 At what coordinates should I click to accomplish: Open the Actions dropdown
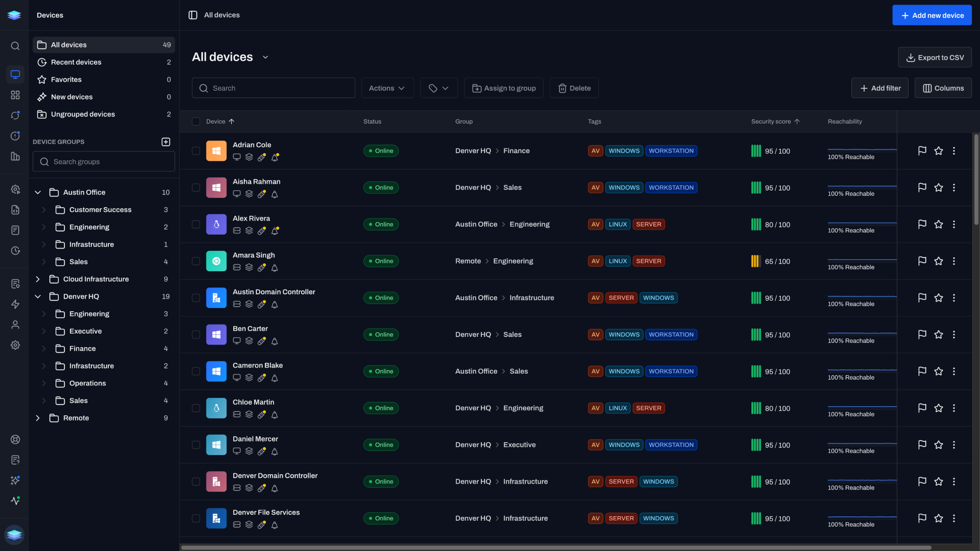pyautogui.click(x=387, y=88)
